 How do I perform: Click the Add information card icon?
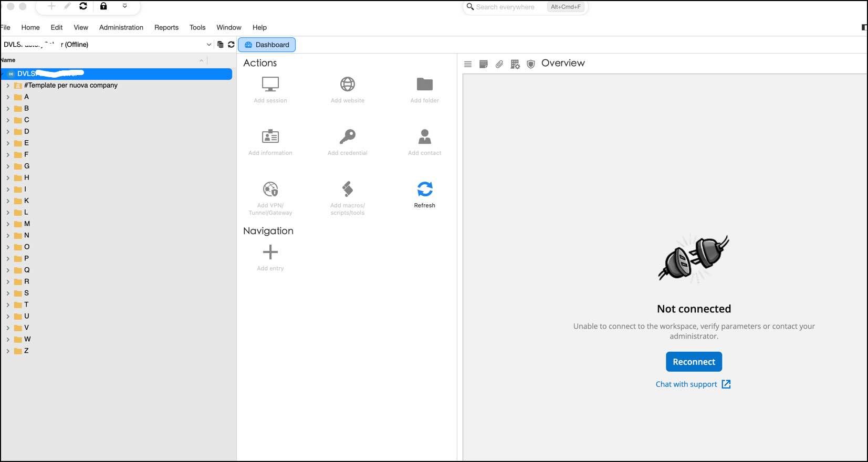270,136
